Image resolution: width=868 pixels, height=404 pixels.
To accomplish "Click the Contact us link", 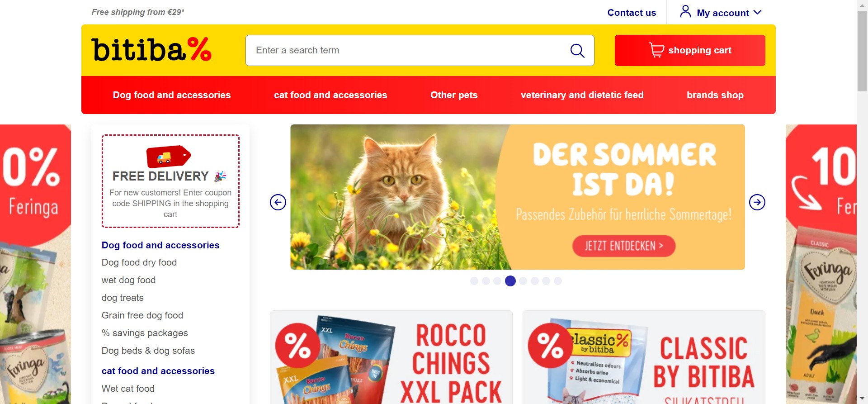I will click(632, 13).
